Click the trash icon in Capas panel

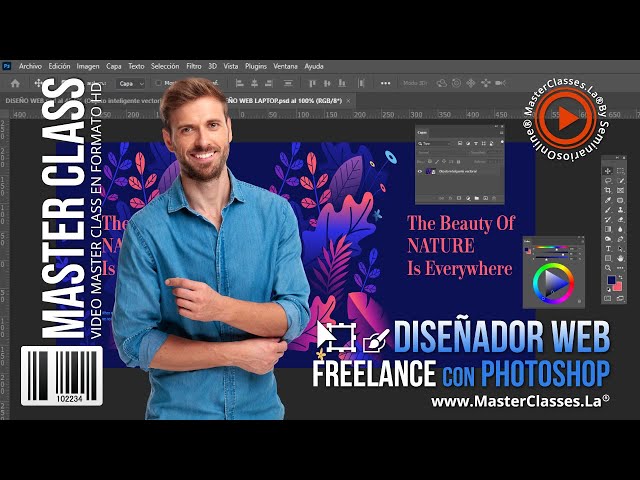pos(494,198)
